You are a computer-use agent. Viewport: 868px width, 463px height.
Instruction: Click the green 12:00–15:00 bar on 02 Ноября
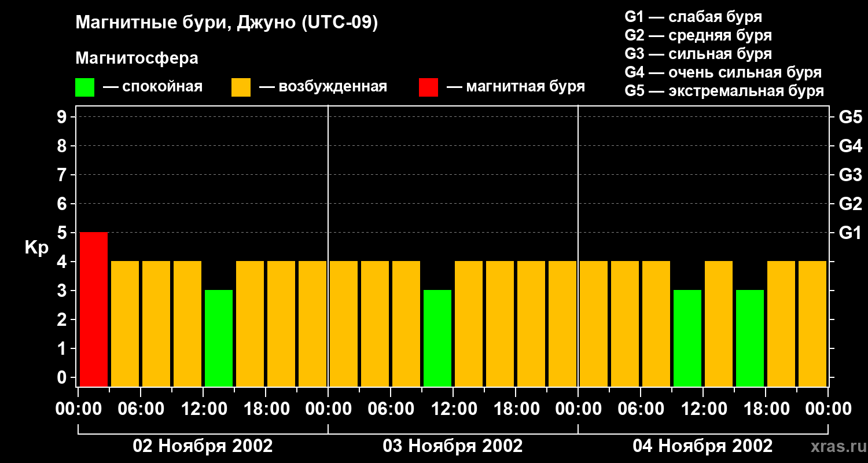219,338
